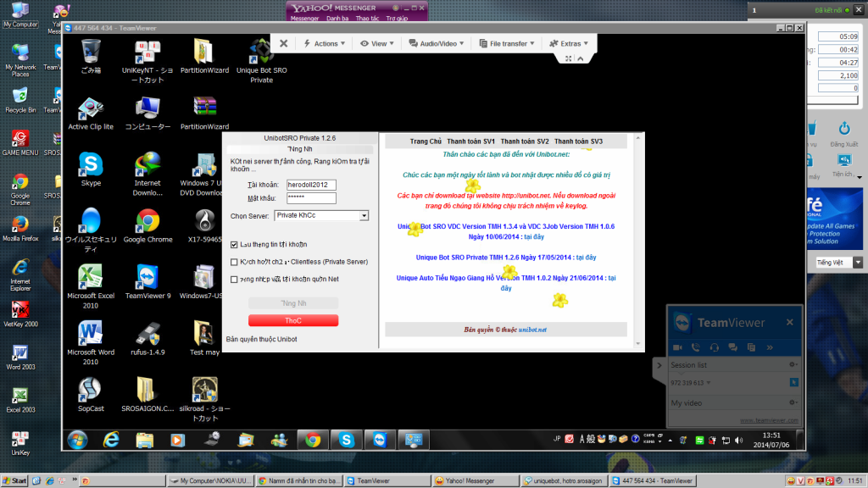868x488 pixels.
Task: Open the file box icon in TeamViewer panel
Action: click(751, 347)
